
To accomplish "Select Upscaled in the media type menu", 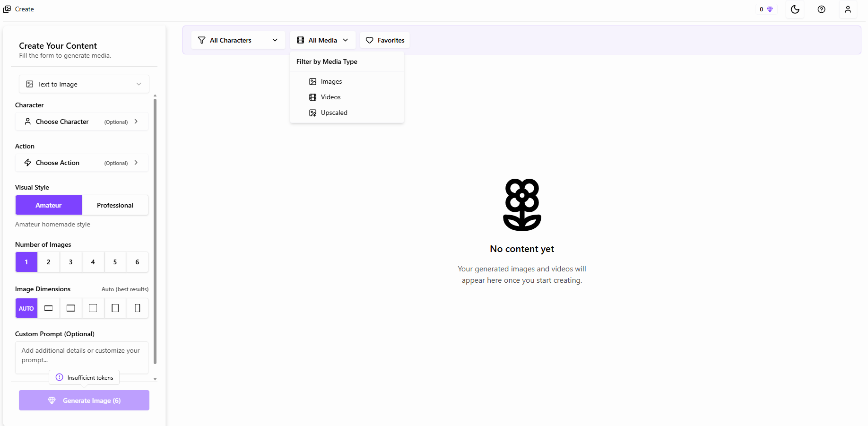I will point(334,113).
